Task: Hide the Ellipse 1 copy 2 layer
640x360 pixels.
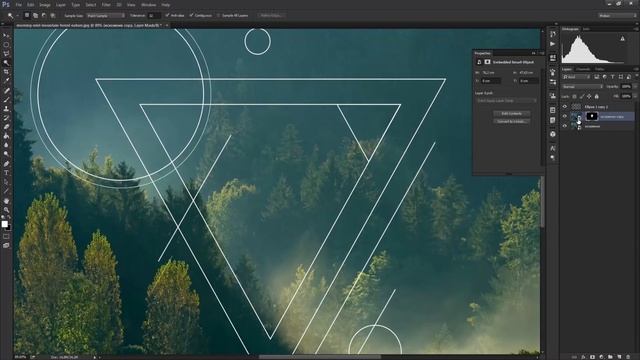Action: tap(565, 107)
